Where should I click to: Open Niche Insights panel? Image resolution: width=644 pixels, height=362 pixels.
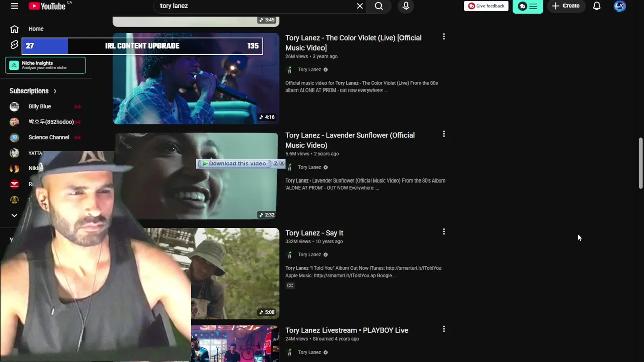click(45, 65)
